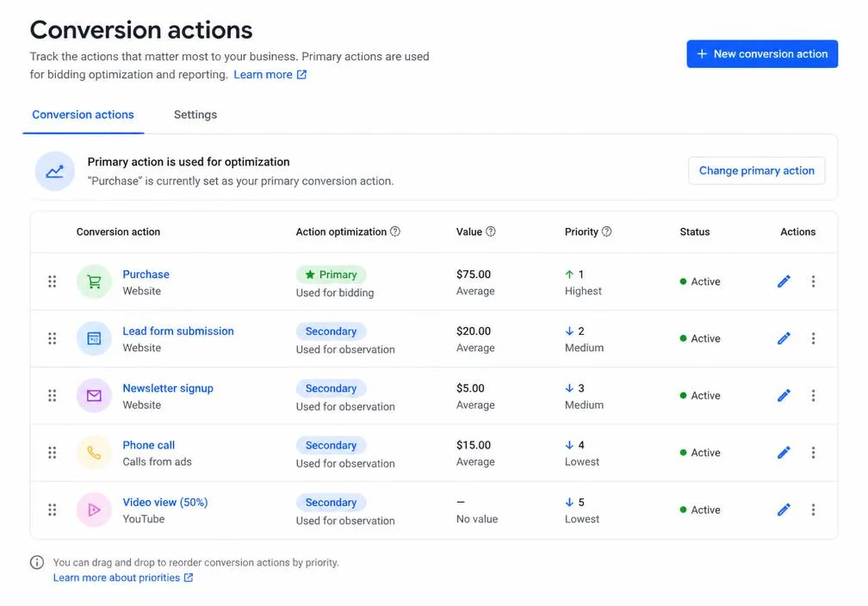
Task: Click drag handle on Phone call row
Action: 52,452
